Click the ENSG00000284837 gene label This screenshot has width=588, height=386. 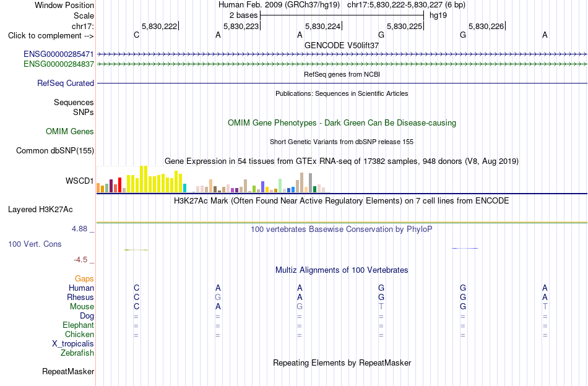(x=59, y=64)
